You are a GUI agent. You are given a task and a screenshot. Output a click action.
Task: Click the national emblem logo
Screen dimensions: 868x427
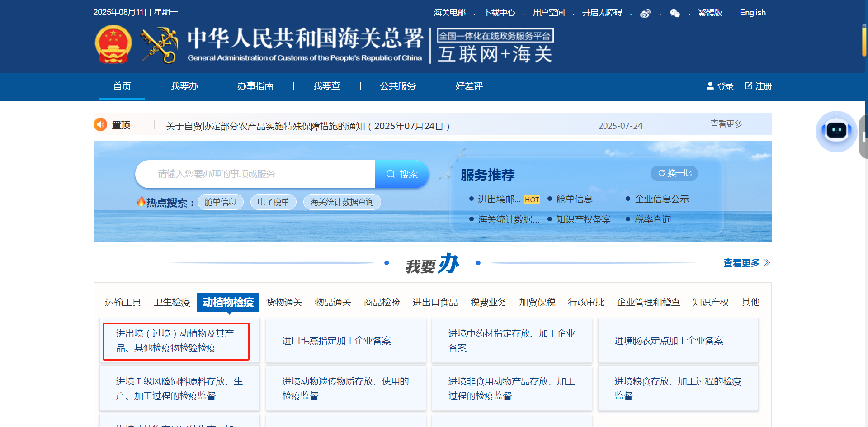113,44
